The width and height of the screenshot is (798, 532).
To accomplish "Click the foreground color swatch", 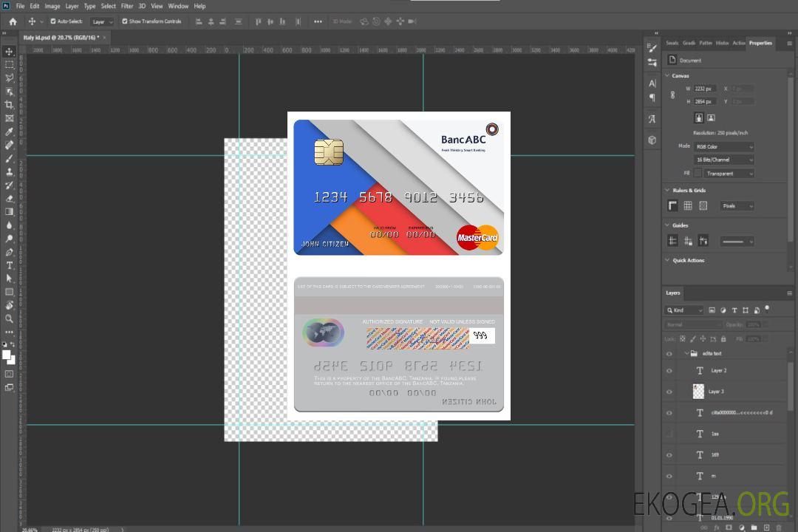I will 7,355.
